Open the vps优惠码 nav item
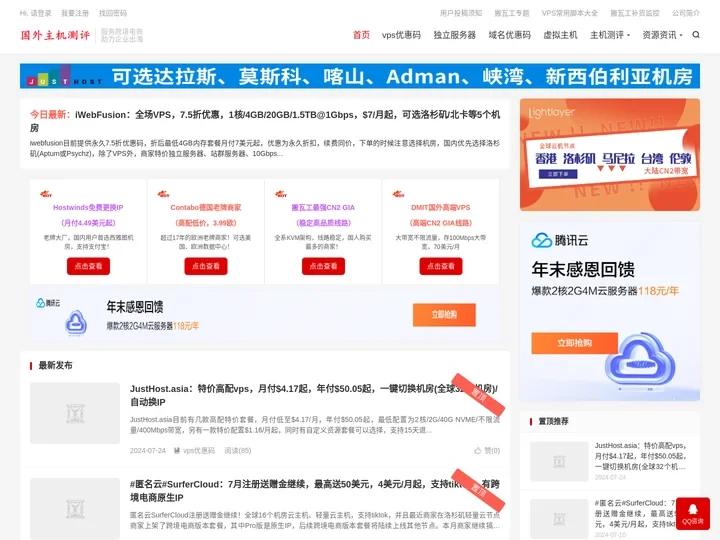720x540 pixels. click(x=401, y=35)
